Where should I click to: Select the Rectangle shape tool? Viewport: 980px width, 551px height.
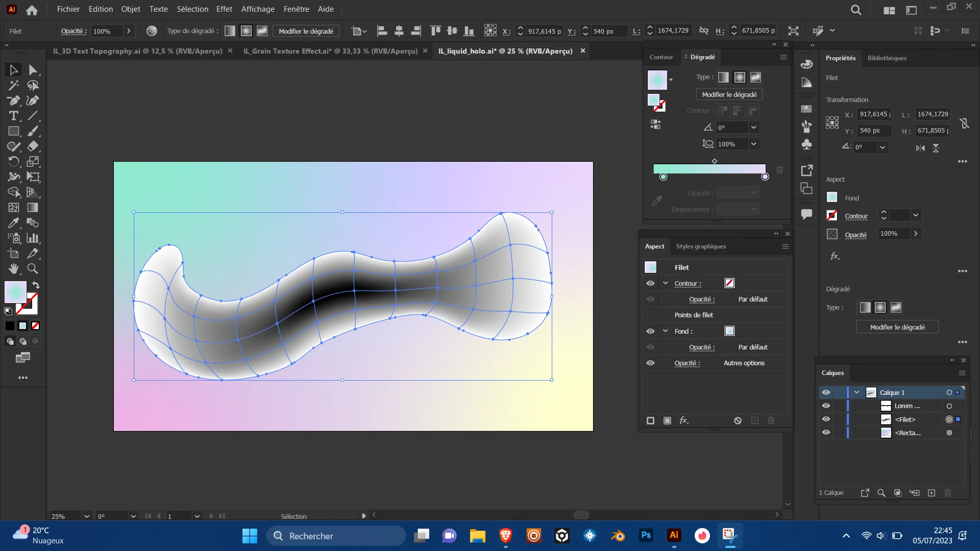14,131
